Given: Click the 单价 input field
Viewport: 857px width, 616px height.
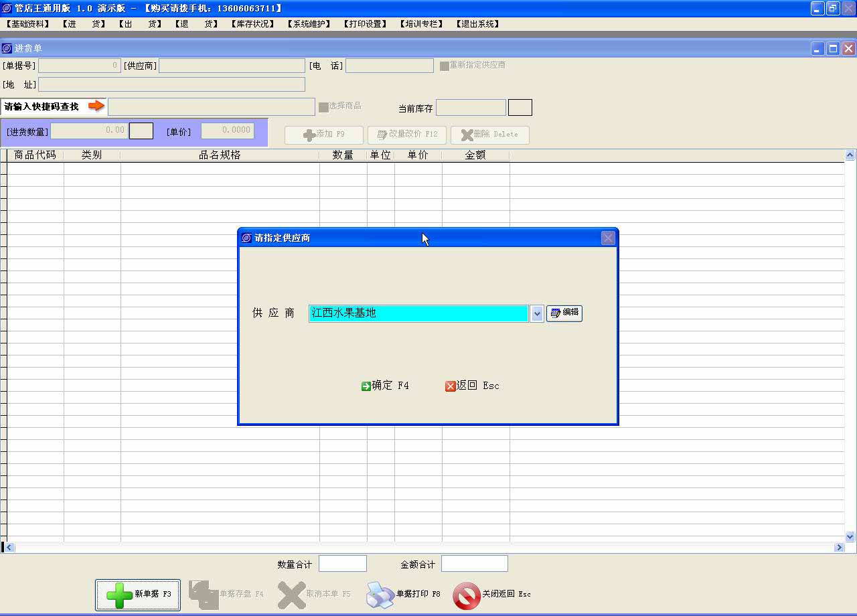Looking at the screenshot, I should click(228, 131).
